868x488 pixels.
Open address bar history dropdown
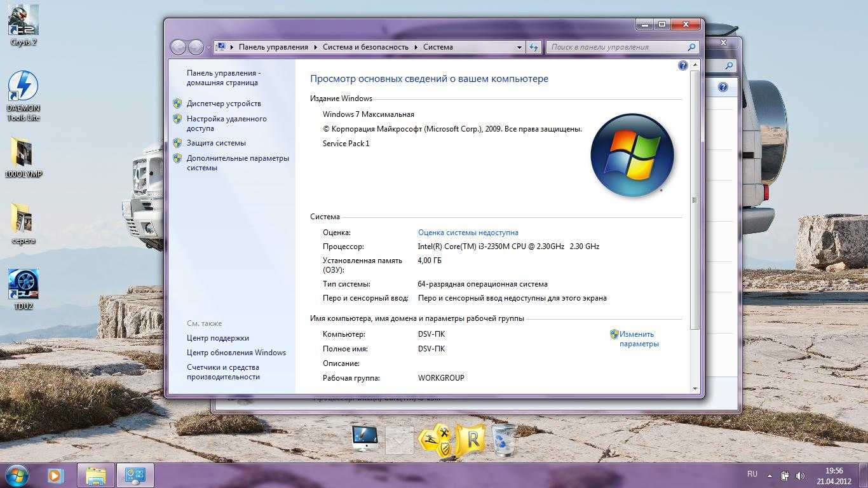click(x=519, y=47)
